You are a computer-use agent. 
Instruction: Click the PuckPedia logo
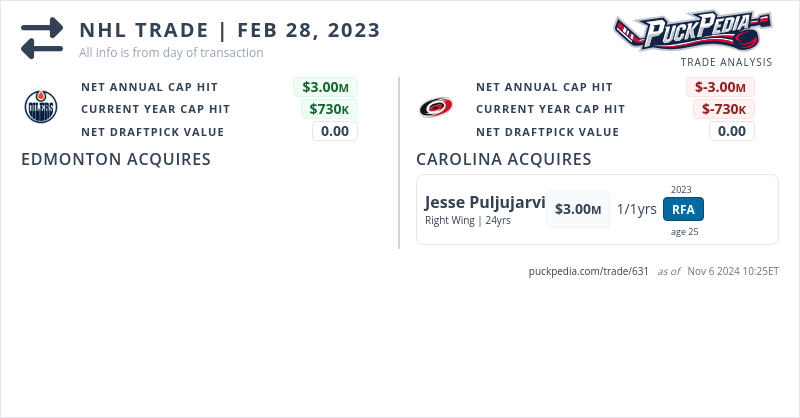pos(692,30)
